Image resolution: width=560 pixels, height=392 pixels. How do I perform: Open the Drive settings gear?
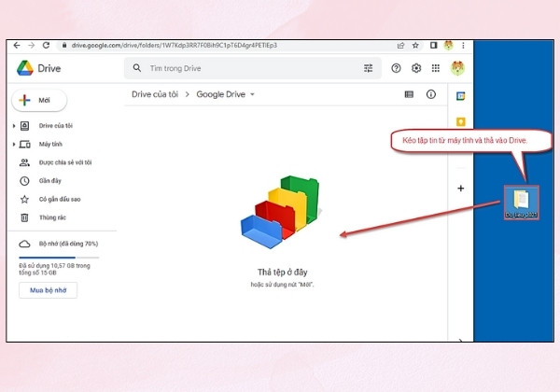coord(416,68)
